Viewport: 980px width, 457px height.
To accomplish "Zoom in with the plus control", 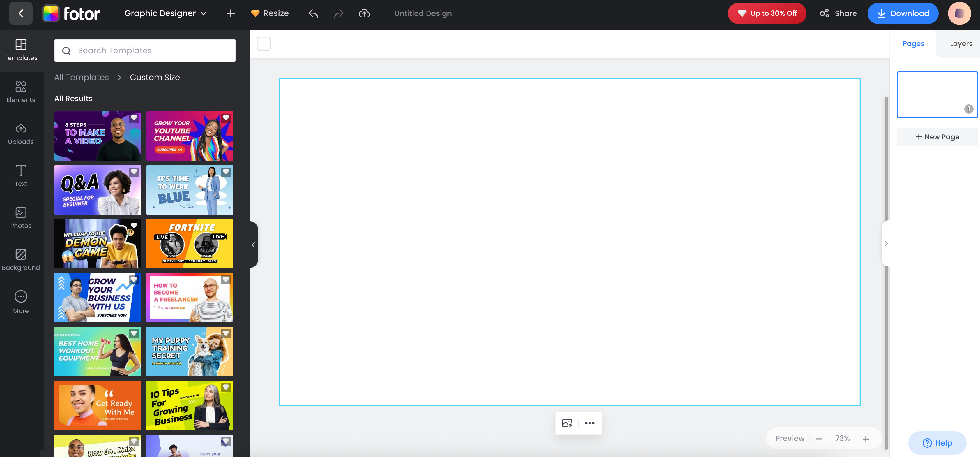I will click(866, 438).
